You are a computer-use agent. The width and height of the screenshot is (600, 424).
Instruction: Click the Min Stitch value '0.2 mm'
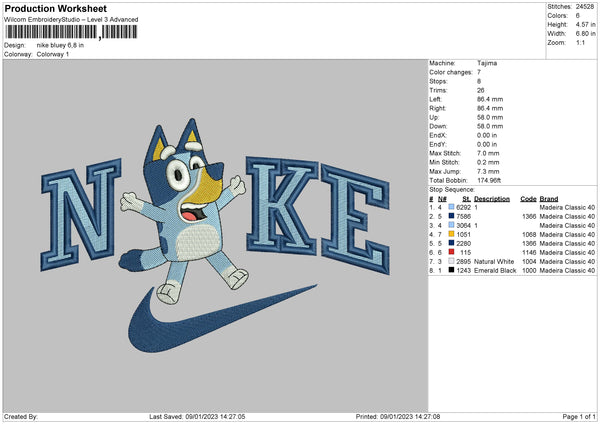[488, 162]
